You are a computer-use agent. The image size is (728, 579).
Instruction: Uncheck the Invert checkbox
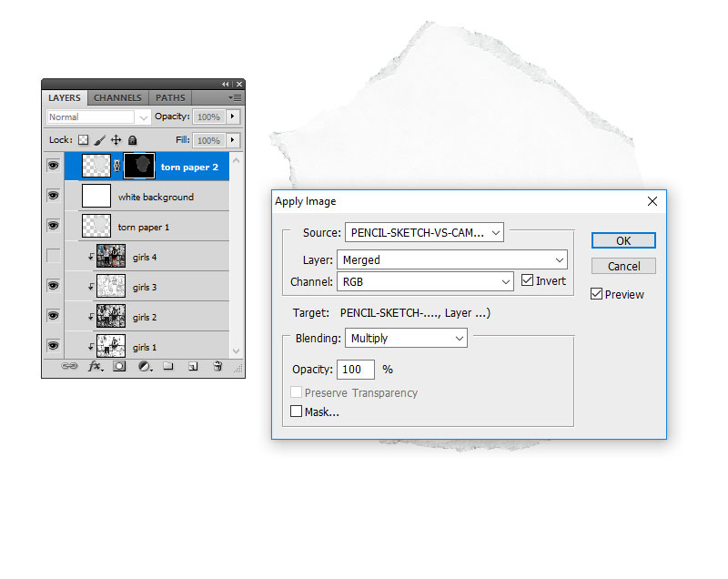click(x=527, y=281)
